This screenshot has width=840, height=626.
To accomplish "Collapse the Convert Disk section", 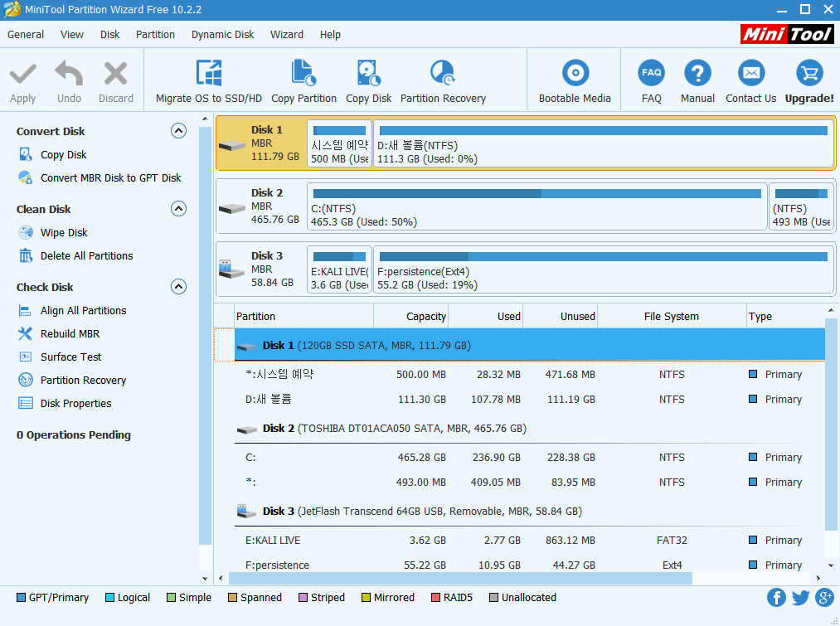I will [178, 131].
